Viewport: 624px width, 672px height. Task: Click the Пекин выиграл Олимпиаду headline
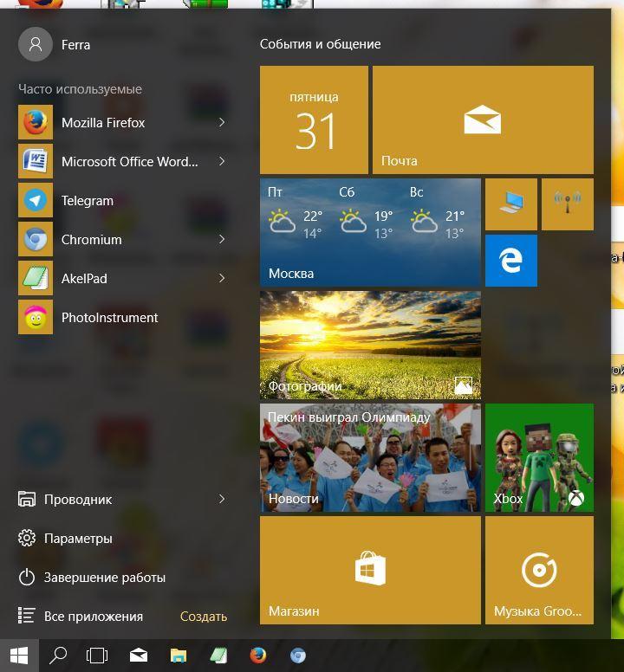pyautogui.click(x=349, y=417)
